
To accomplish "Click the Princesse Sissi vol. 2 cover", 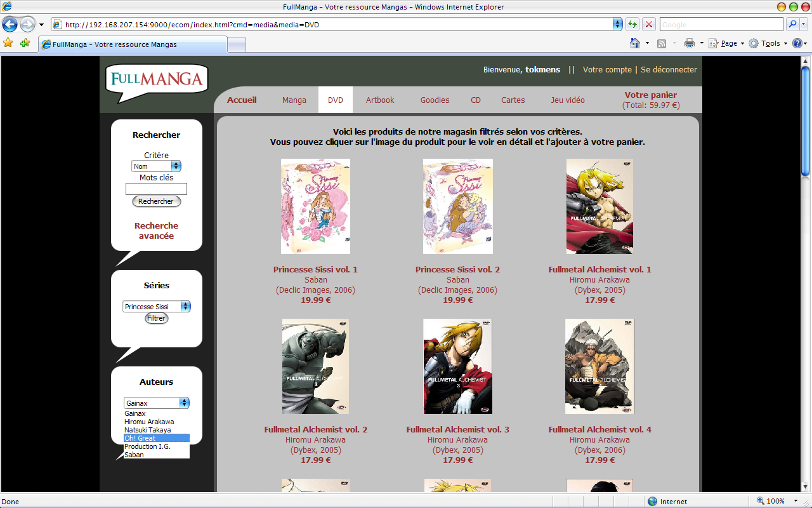I will [x=457, y=206].
